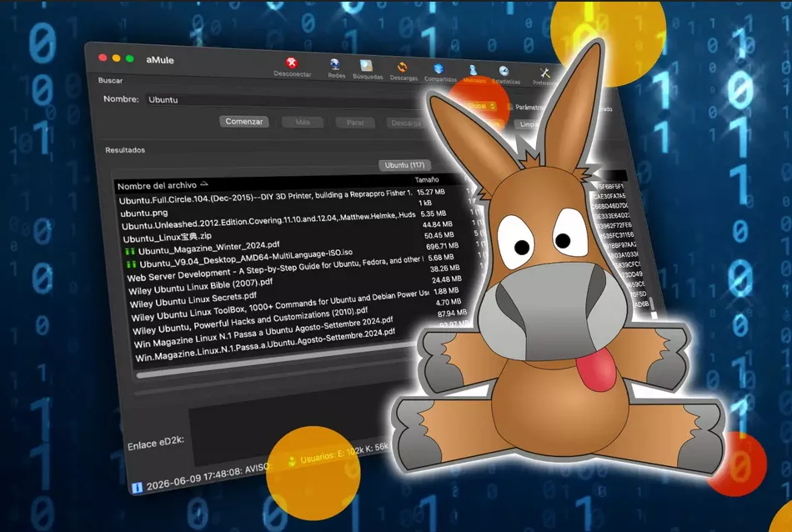Click the Usuarios user icon in status bar

(292, 461)
